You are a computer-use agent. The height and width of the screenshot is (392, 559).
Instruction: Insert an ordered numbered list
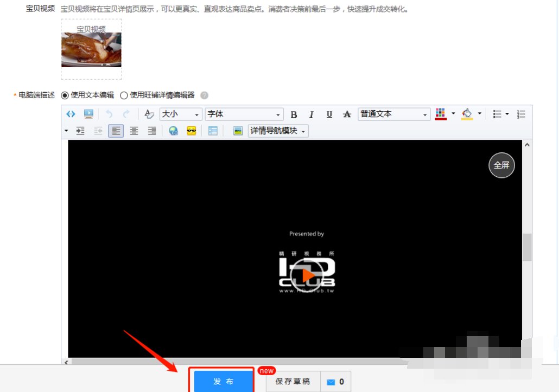click(521, 114)
